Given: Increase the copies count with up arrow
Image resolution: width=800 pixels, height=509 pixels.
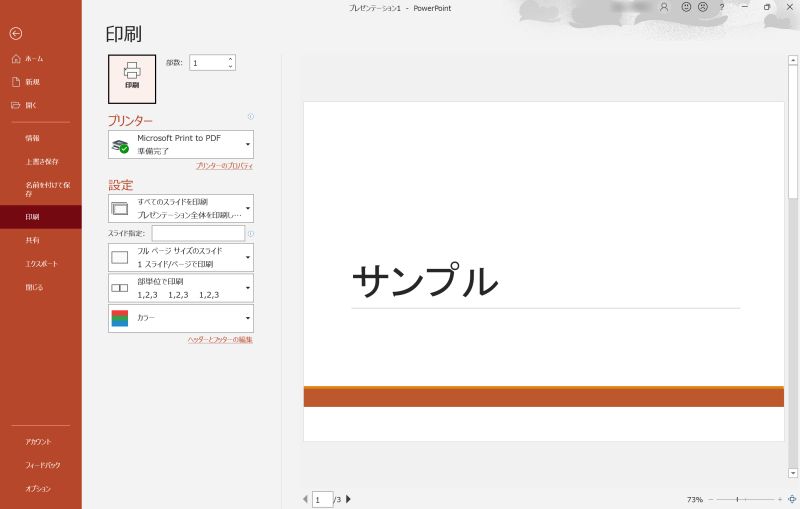Looking at the screenshot, I should coord(231,59).
